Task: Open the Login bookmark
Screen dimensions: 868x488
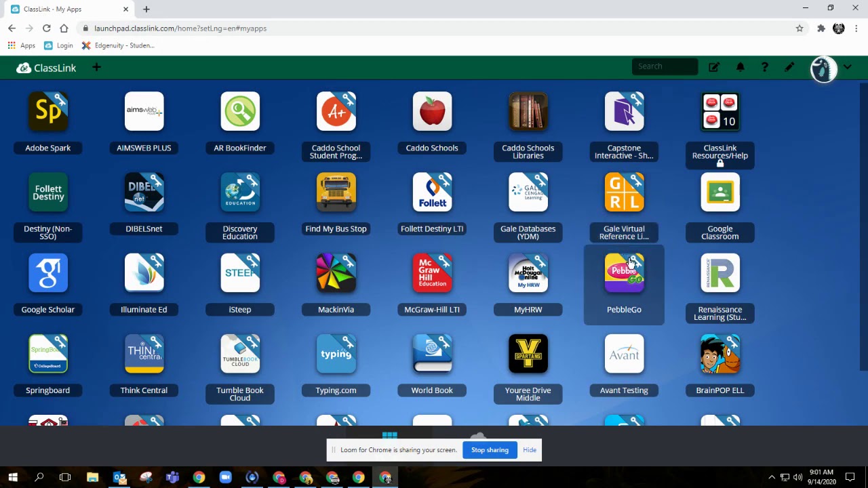Action: [58, 45]
